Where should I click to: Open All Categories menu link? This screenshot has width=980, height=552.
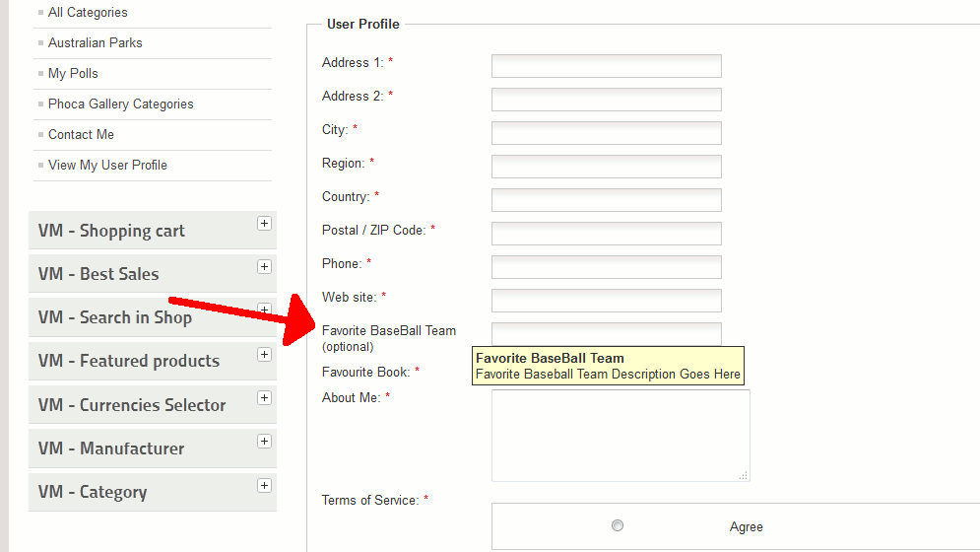pos(88,13)
